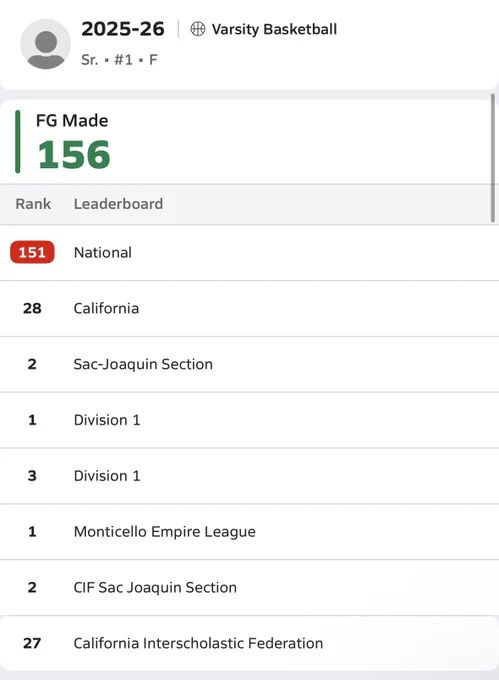The image size is (499, 680).
Task: Open the CIF Sac Joaquin Section leaderboard
Action: coord(249,588)
